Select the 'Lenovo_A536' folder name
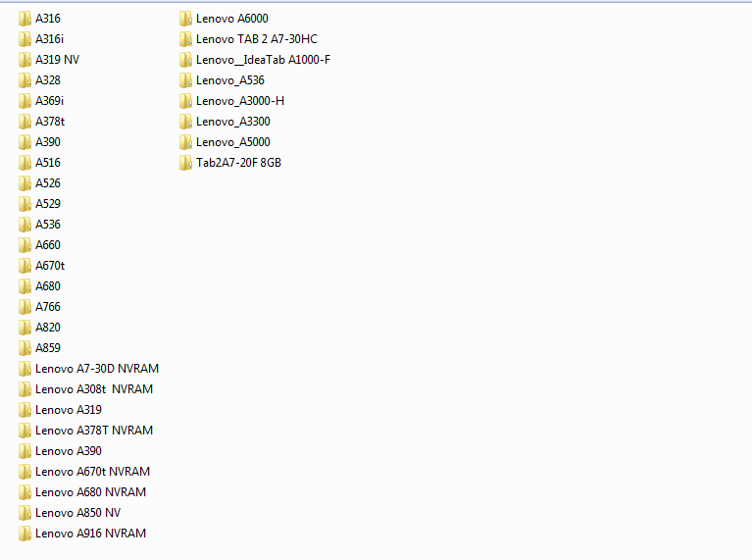This screenshot has height=560, width=752. [230, 80]
